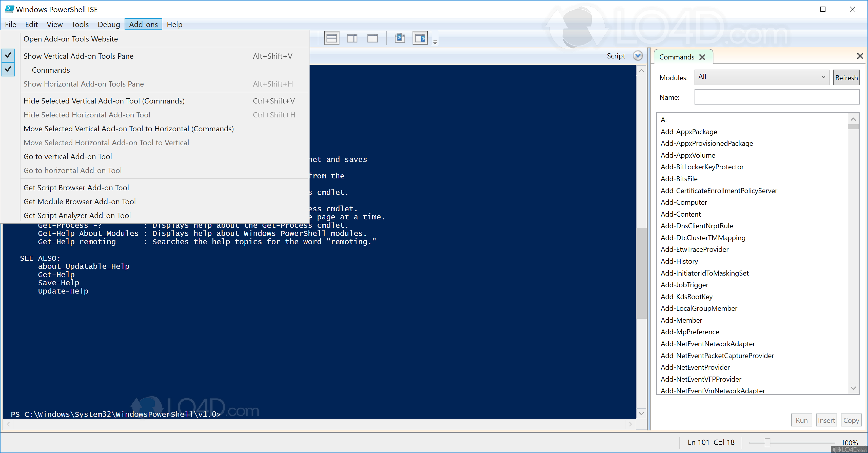
Task: Select Add-KdsRootKey command
Action: point(686,297)
